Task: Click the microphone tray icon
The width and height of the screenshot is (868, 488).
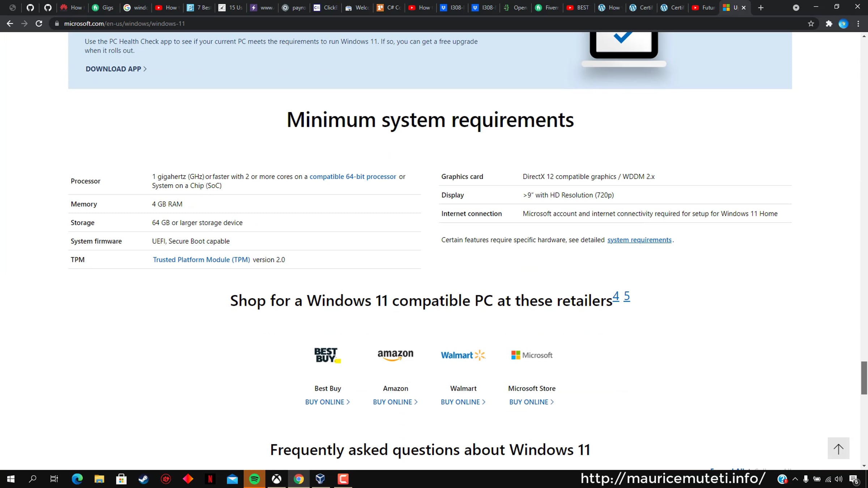Action: [806, 479]
